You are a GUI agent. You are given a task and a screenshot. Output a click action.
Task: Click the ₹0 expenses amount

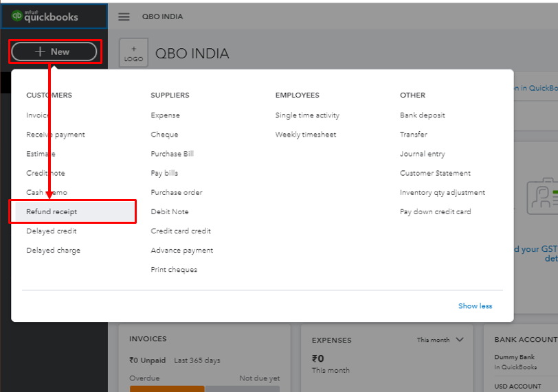[x=317, y=358]
